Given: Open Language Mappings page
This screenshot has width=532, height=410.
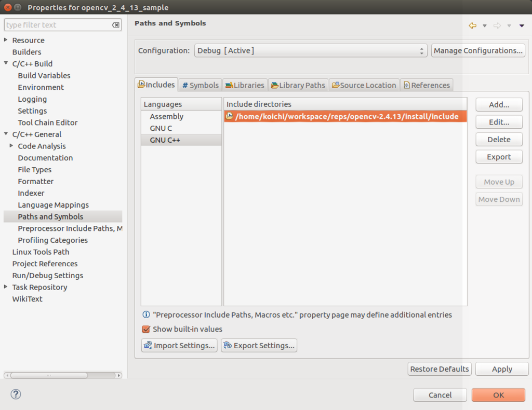Looking at the screenshot, I should (x=54, y=204).
